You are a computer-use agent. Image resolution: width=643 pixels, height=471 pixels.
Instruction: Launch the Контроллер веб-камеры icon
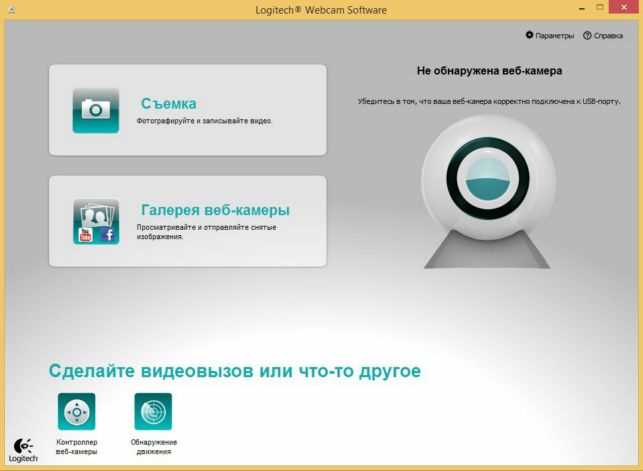pos(77,411)
